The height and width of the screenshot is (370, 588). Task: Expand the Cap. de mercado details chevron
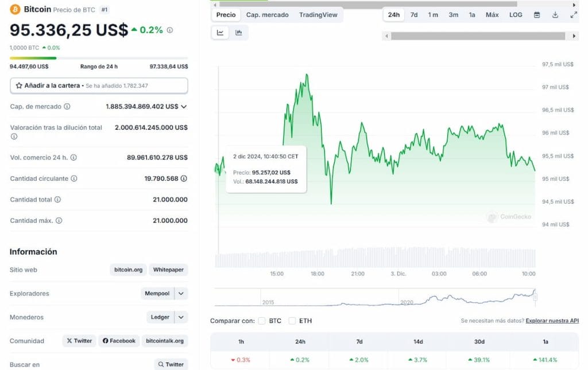pyautogui.click(x=185, y=107)
